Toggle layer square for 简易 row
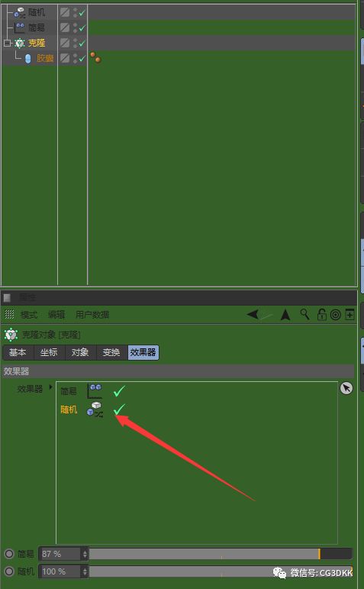The image size is (364, 589). click(65, 28)
